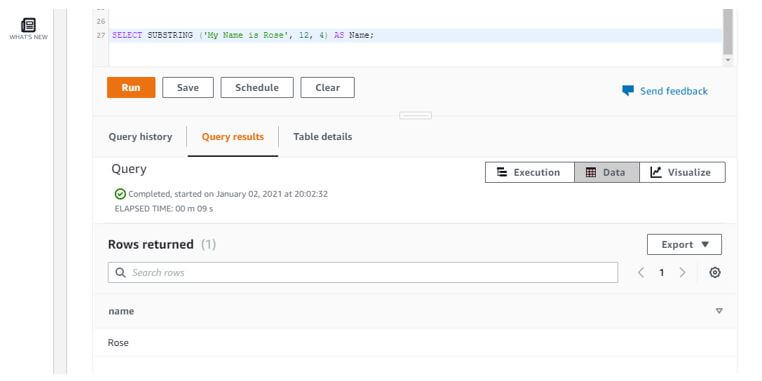
Task: Click line number 26 in editor gutter
Action: (101, 21)
